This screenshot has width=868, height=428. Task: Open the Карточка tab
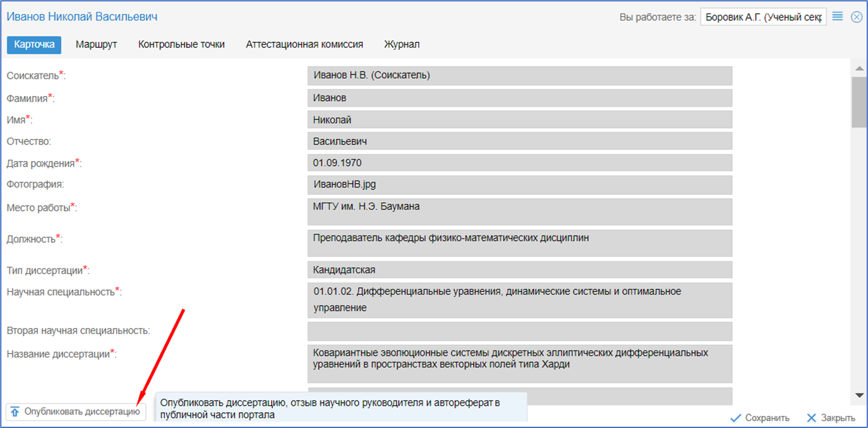(x=34, y=45)
